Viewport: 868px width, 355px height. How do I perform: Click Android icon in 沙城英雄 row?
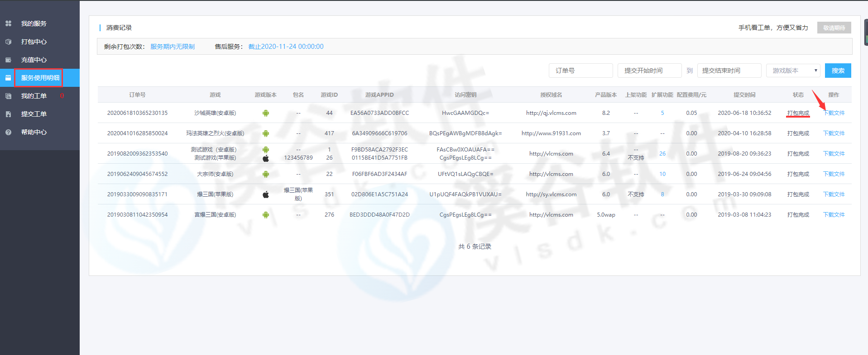pyautogui.click(x=266, y=113)
